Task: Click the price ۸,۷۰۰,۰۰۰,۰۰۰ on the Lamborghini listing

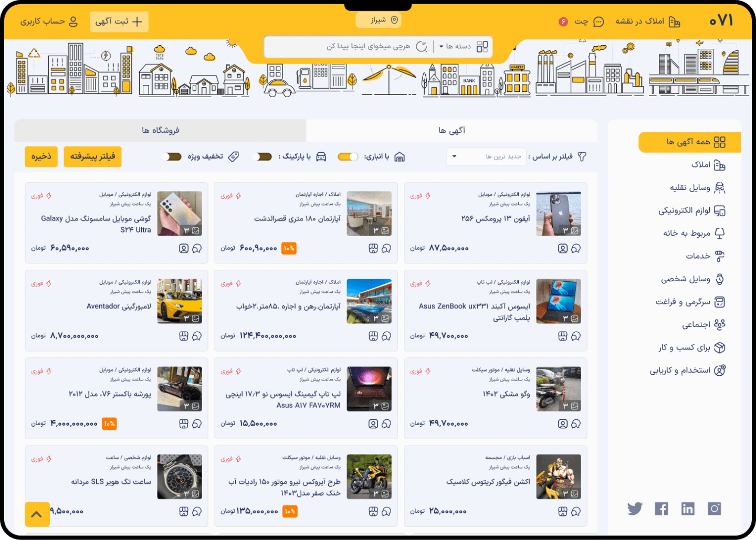Action: [75, 336]
